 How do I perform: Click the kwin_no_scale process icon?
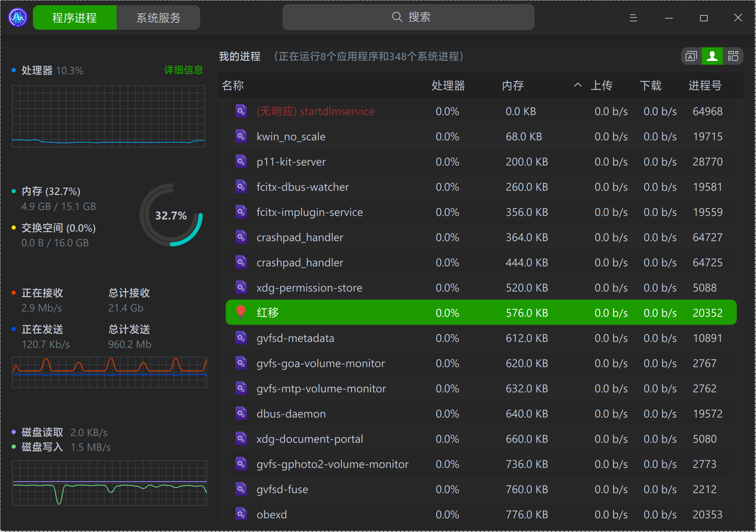click(241, 136)
